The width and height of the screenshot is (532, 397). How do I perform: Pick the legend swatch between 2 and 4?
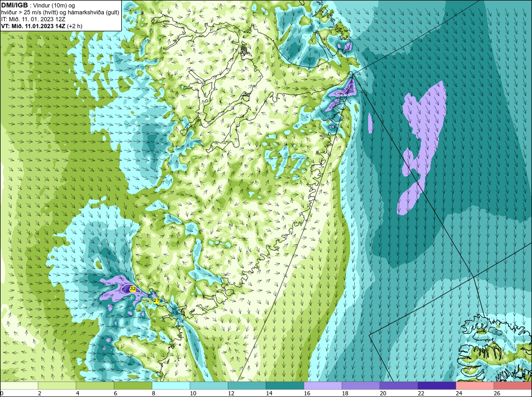click(x=57, y=386)
